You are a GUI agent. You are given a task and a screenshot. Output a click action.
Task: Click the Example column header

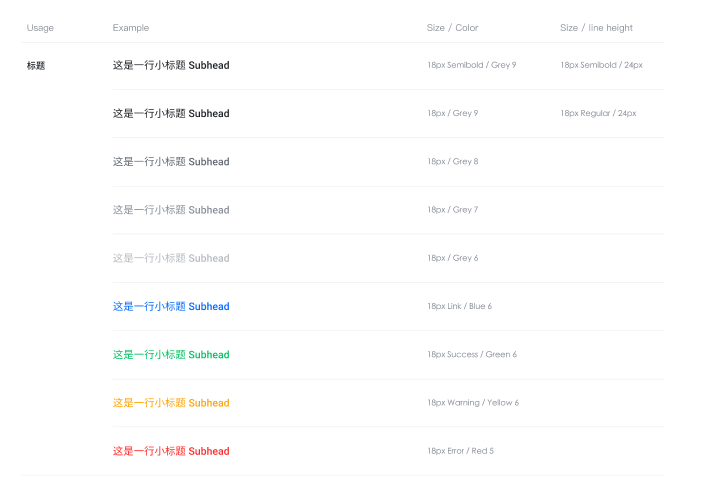point(131,28)
